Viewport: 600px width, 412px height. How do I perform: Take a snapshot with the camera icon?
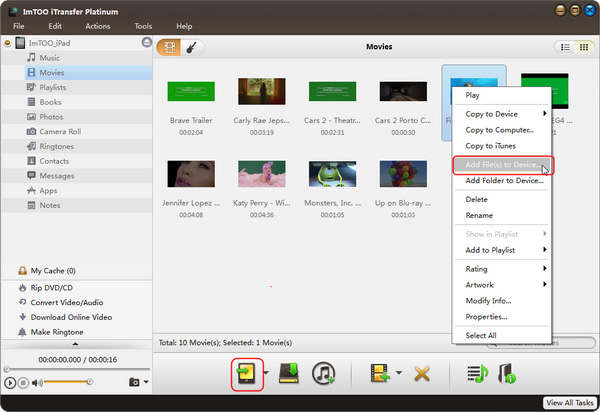tap(134, 382)
